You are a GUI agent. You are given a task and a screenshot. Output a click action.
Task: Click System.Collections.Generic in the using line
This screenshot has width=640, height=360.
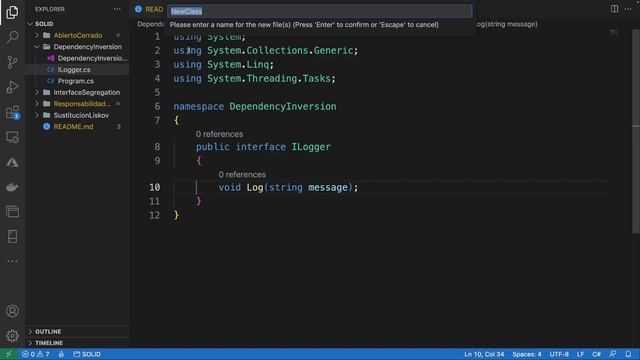(x=280, y=51)
